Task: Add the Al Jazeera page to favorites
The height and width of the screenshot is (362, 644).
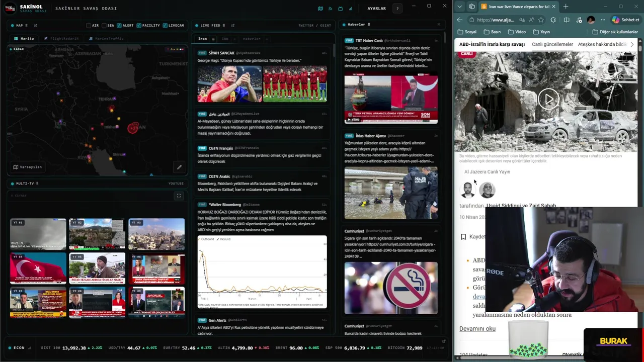Action: [x=541, y=20]
